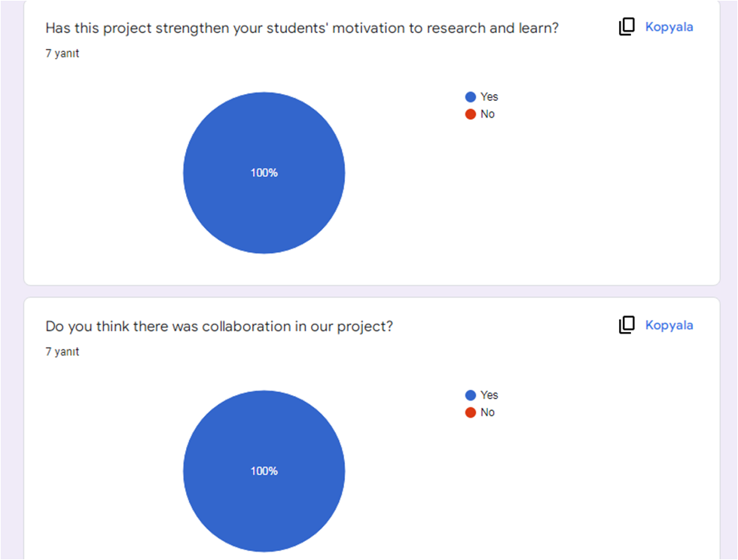The width and height of the screenshot is (738, 560).
Task: Select the 100% slice in the first pie chart
Action: pos(264,172)
